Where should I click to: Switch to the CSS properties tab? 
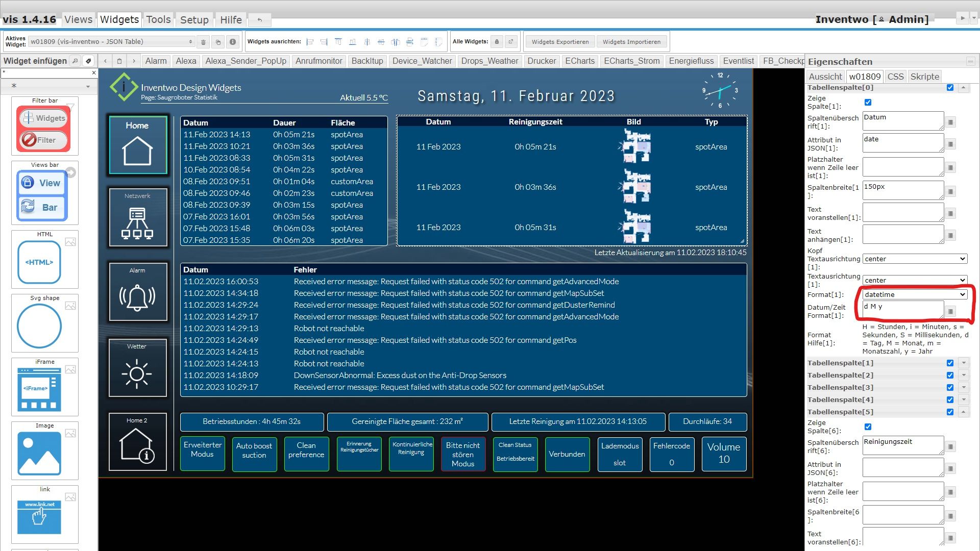pos(895,77)
